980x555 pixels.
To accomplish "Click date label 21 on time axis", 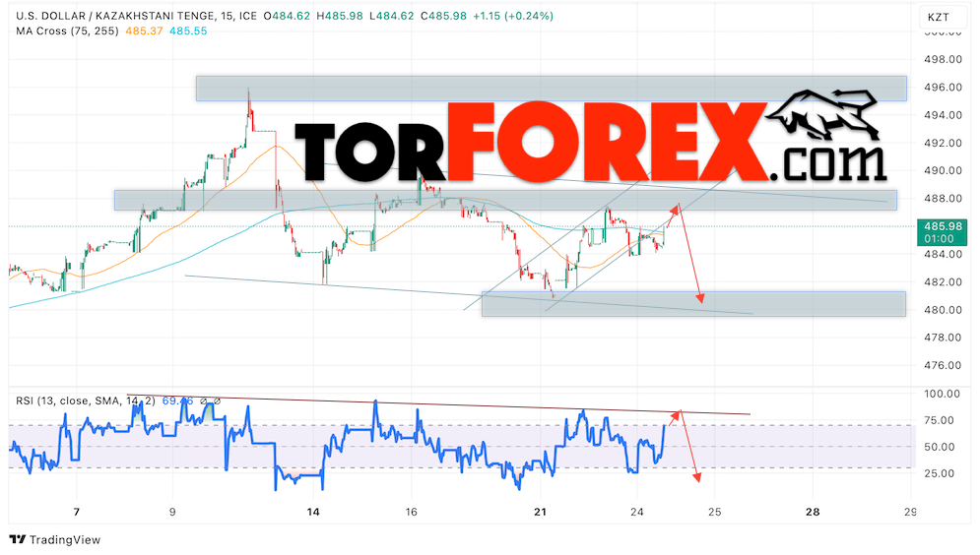I will [540, 512].
